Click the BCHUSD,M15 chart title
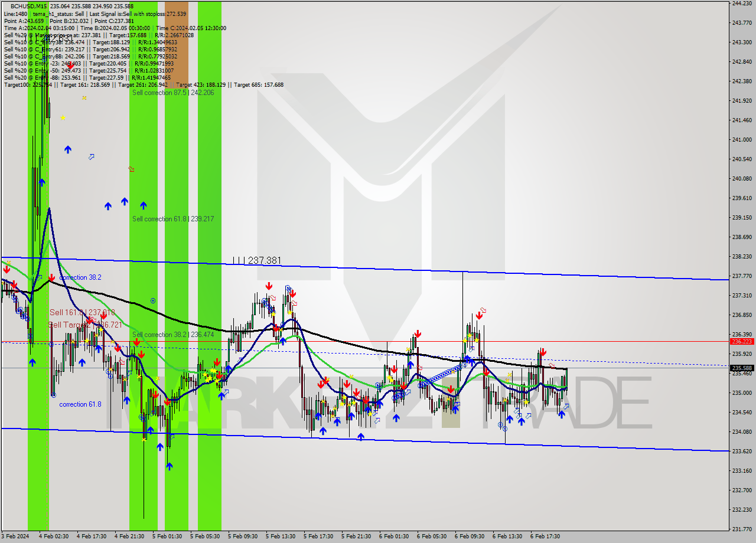 27,6
